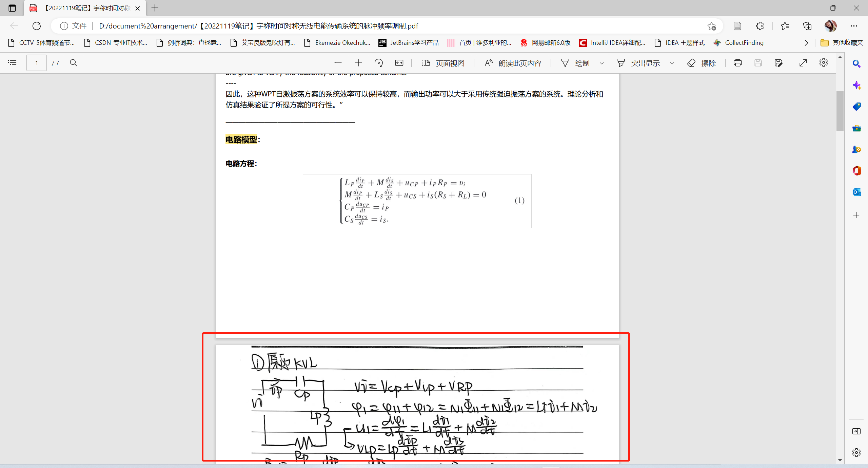Click the vertical PDF scrollbar thumb
Screen dimensions: 868x468
(840, 110)
